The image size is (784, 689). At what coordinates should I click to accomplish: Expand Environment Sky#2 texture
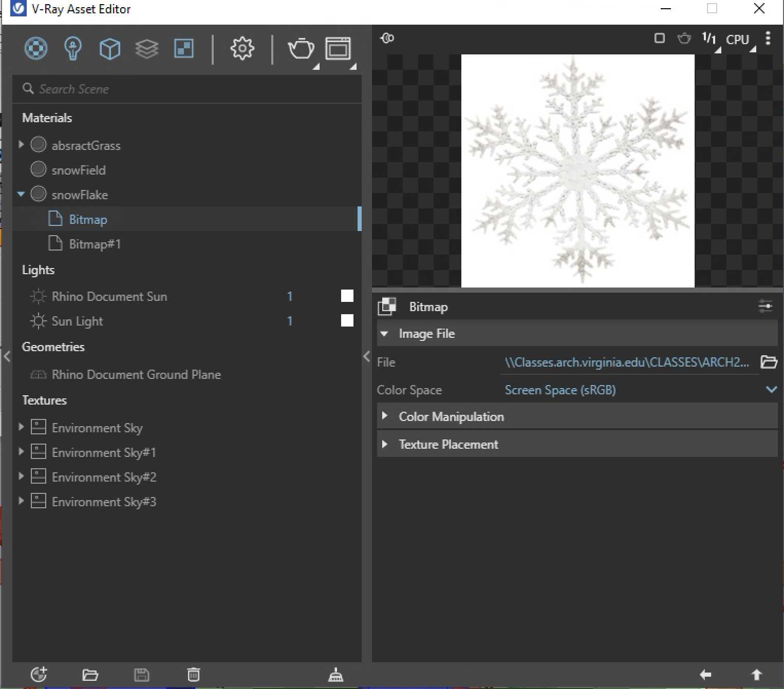21,476
